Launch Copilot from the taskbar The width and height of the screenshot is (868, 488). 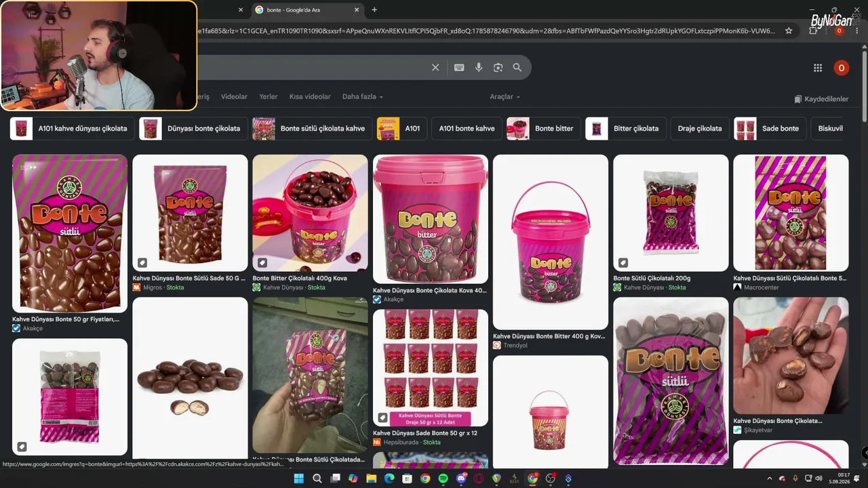[353, 479]
